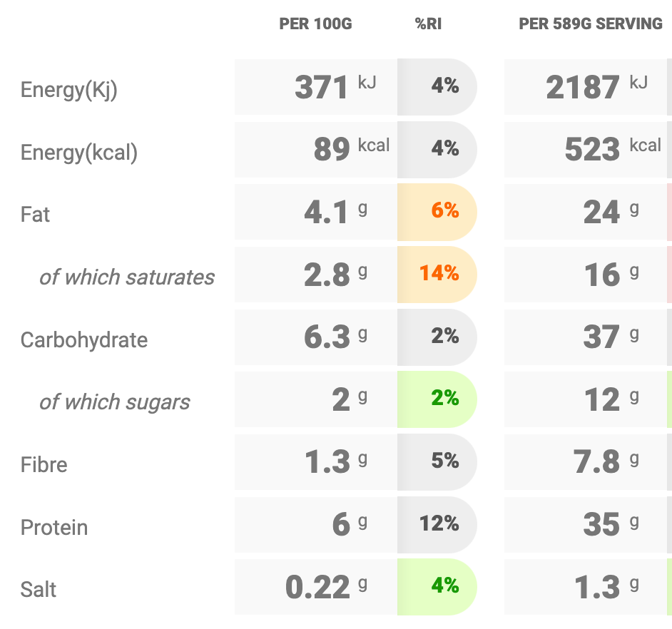
Task: Click the PER 589G SERVING column header
Action: pyautogui.click(x=591, y=24)
